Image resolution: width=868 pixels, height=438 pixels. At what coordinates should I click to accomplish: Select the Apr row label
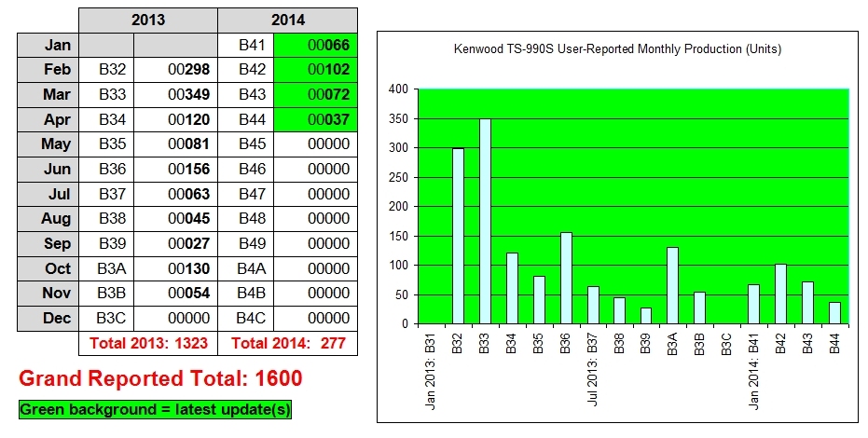[x=48, y=119]
